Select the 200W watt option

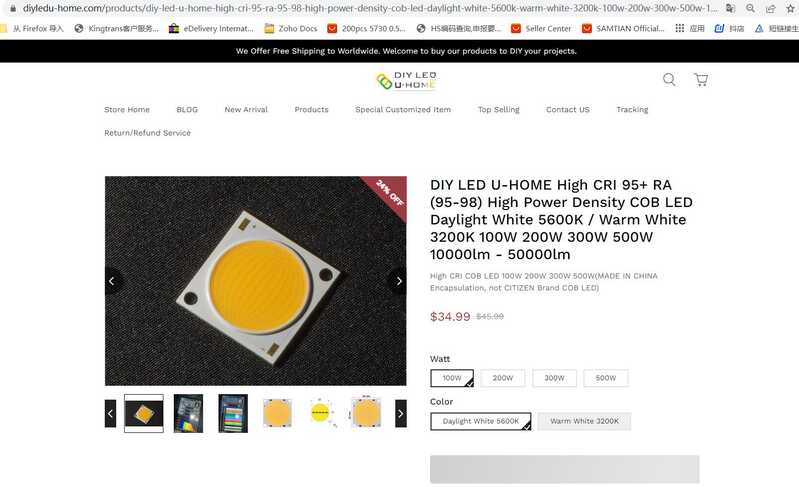(x=502, y=378)
